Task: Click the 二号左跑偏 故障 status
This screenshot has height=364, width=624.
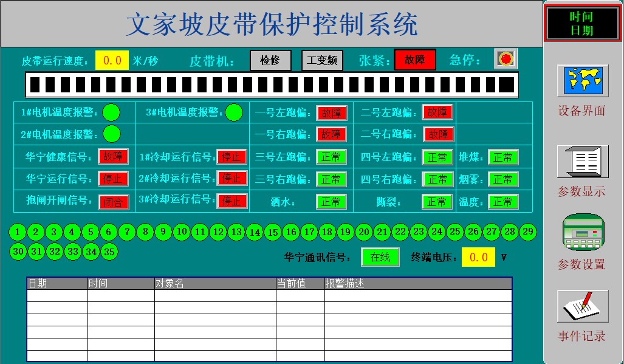Action: [437, 112]
